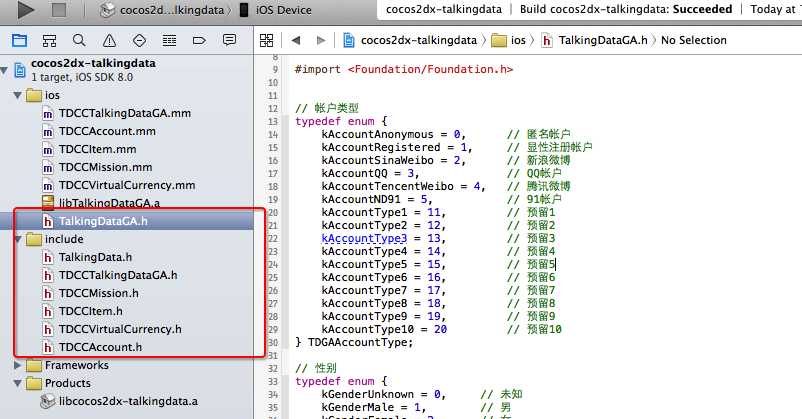The image size is (802, 419).
Task: Open the Issue navigator warning icon
Action: (109, 40)
